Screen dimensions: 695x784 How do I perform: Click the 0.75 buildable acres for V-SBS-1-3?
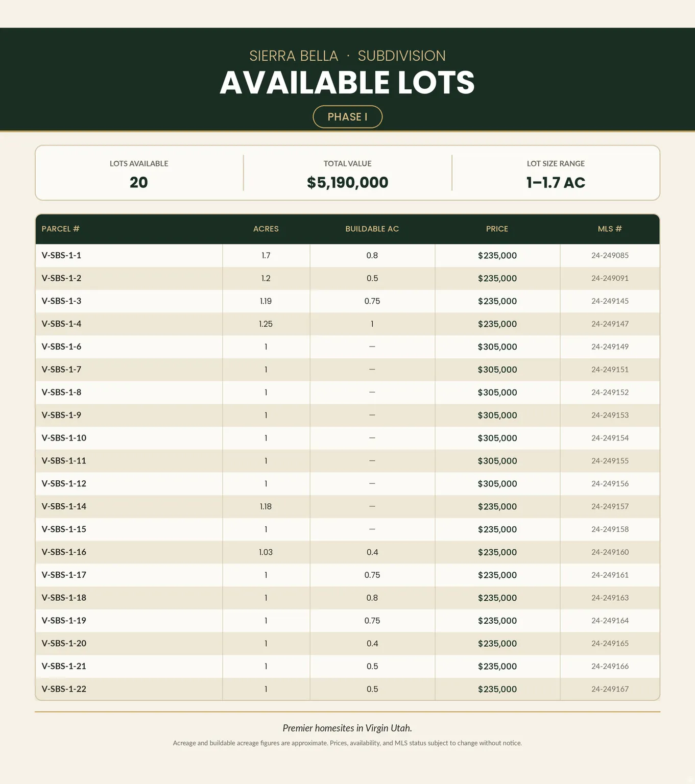(372, 301)
